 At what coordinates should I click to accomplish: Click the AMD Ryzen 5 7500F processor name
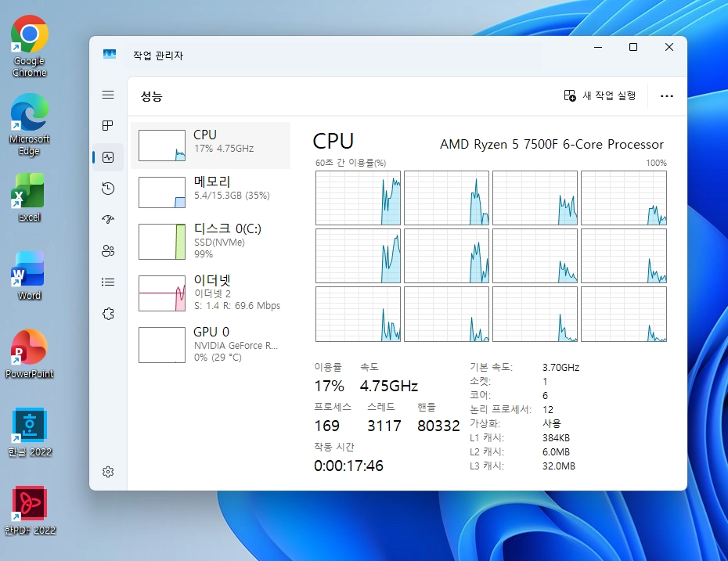[x=552, y=144]
